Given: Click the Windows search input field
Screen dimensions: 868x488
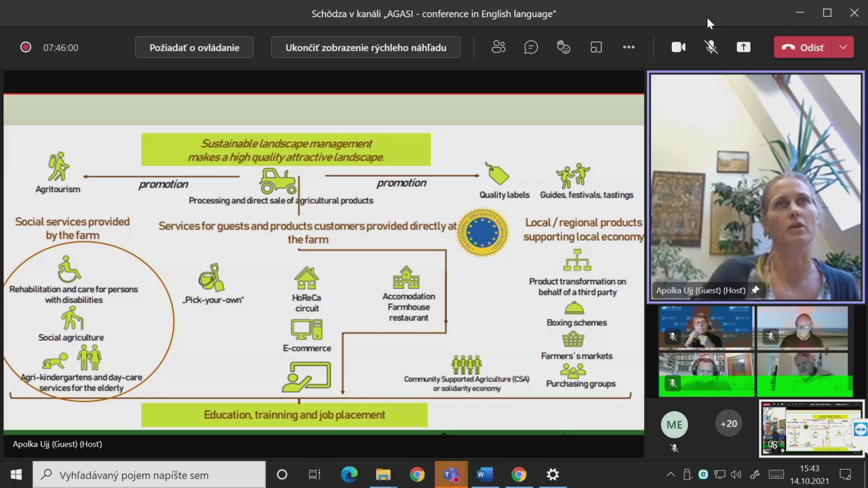Looking at the screenshot, I should click(x=149, y=474).
